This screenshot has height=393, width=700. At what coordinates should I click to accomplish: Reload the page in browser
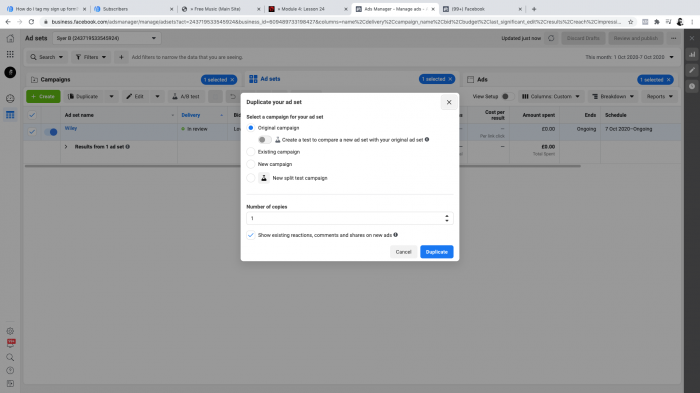[31, 21]
